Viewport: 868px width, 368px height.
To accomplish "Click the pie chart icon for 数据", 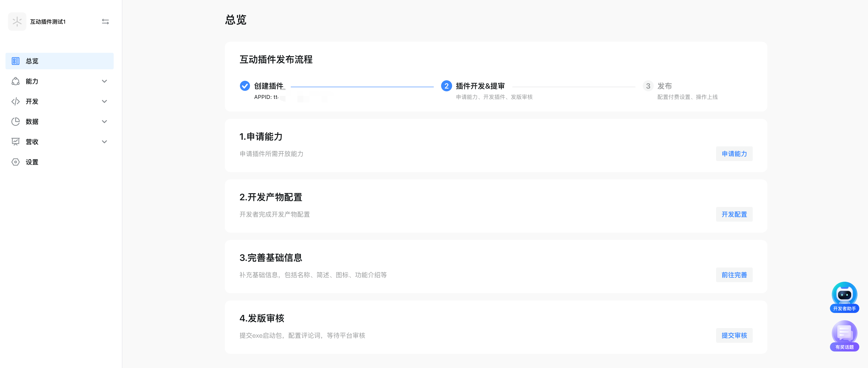I will (x=16, y=121).
